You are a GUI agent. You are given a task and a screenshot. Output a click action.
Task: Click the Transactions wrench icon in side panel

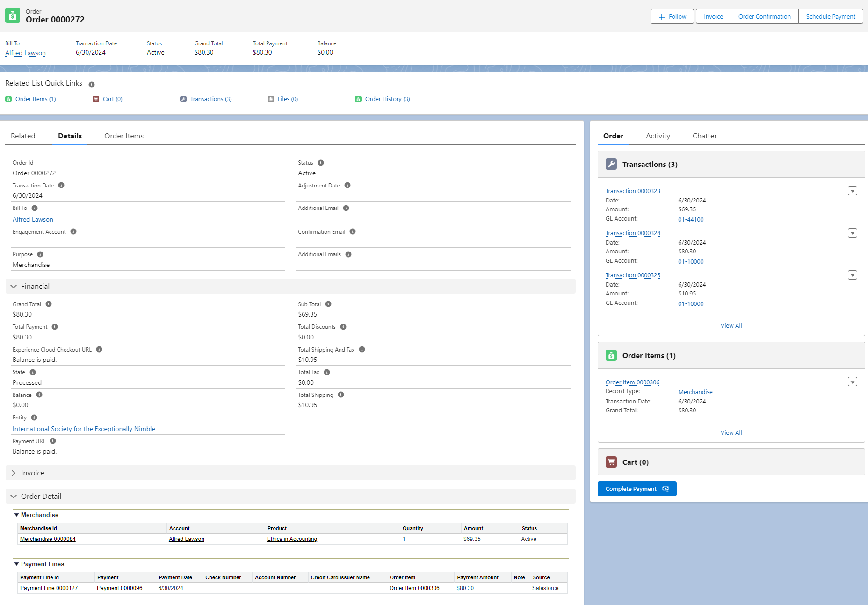tap(611, 164)
